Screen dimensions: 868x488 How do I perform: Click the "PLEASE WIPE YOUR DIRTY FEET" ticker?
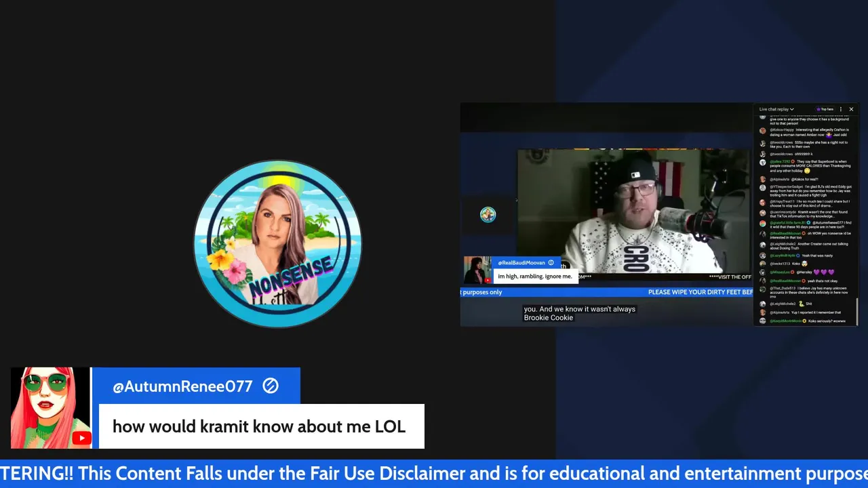(x=700, y=292)
